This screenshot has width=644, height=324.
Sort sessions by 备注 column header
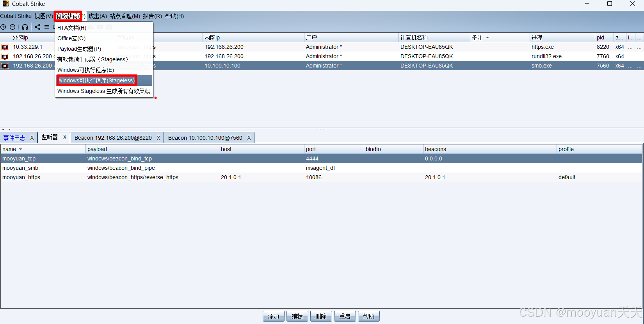click(500, 37)
